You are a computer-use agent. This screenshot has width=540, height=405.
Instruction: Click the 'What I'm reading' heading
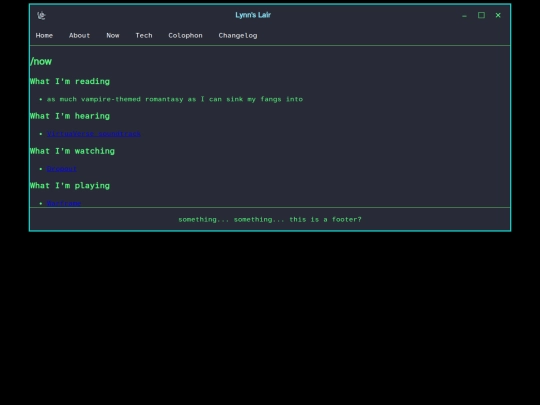(x=70, y=82)
